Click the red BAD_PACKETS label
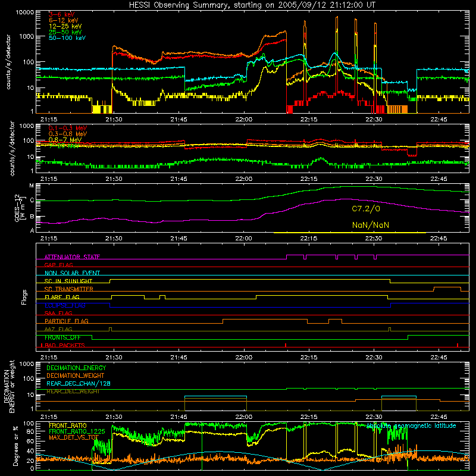Screen dimensions: 476x476 click(x=65, y=346)
